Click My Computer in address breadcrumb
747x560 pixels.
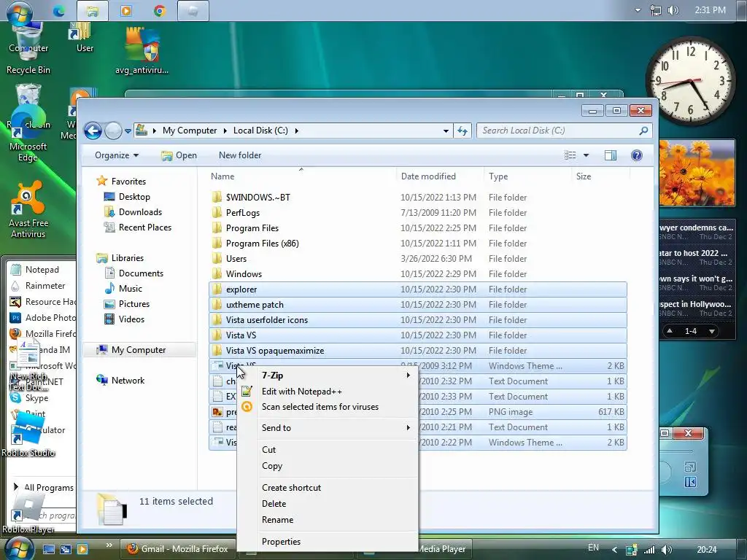coord(190,131)
